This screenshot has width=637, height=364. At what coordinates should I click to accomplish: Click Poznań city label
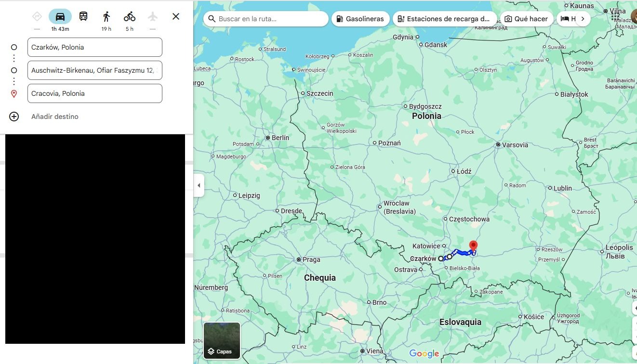click(x=389, y=143)
